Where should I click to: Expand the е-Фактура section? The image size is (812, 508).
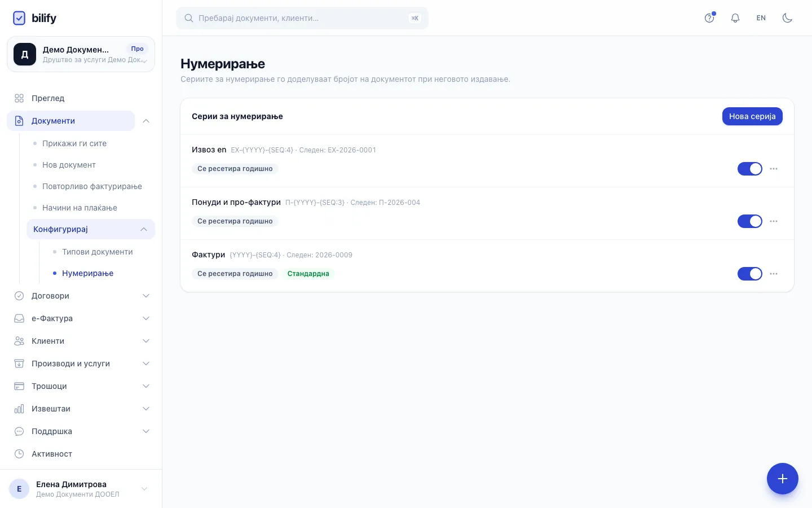tap(146, 318)
